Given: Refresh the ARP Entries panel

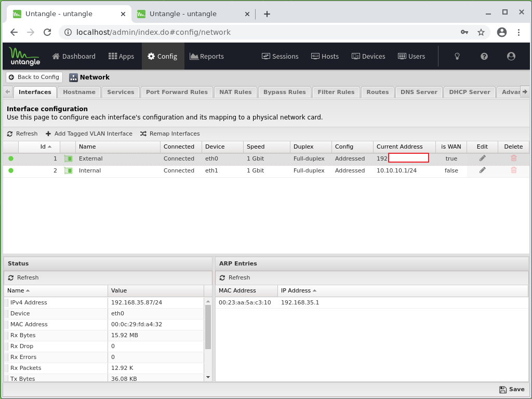Looking at the screenshot, I should coord(235,277).
